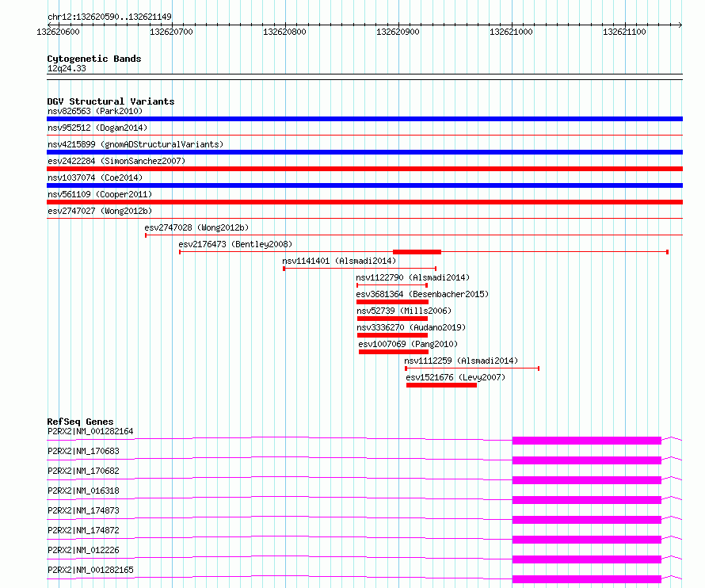Screen dimensions: 705x588
Task: Select the blue bar for nsv4215899
Action: pyautogui.click(x=364, y=152)
